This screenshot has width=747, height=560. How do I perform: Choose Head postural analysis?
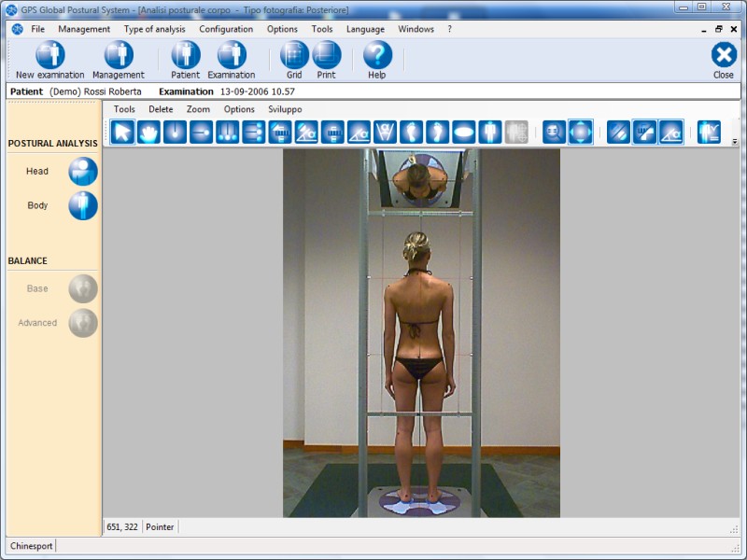tap(83, 172)
